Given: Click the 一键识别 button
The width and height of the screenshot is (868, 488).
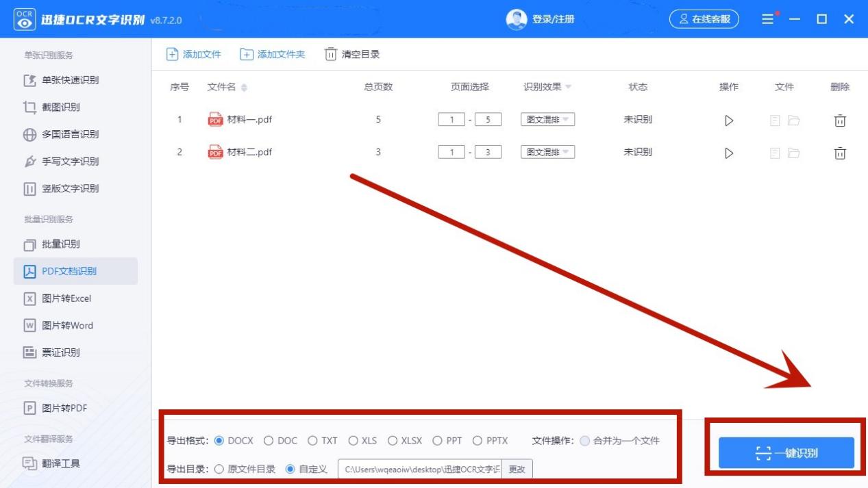Looking at the screenshot, I should tap(785, 450).
